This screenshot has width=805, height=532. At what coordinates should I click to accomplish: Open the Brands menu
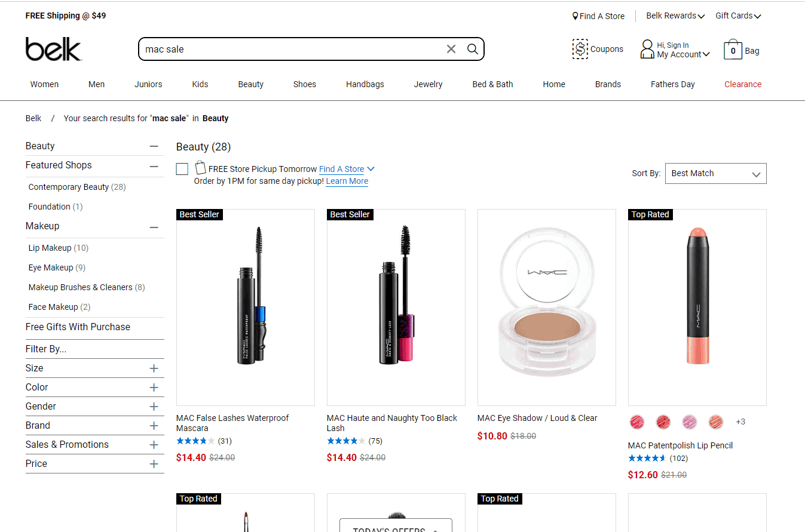[608, 84]
